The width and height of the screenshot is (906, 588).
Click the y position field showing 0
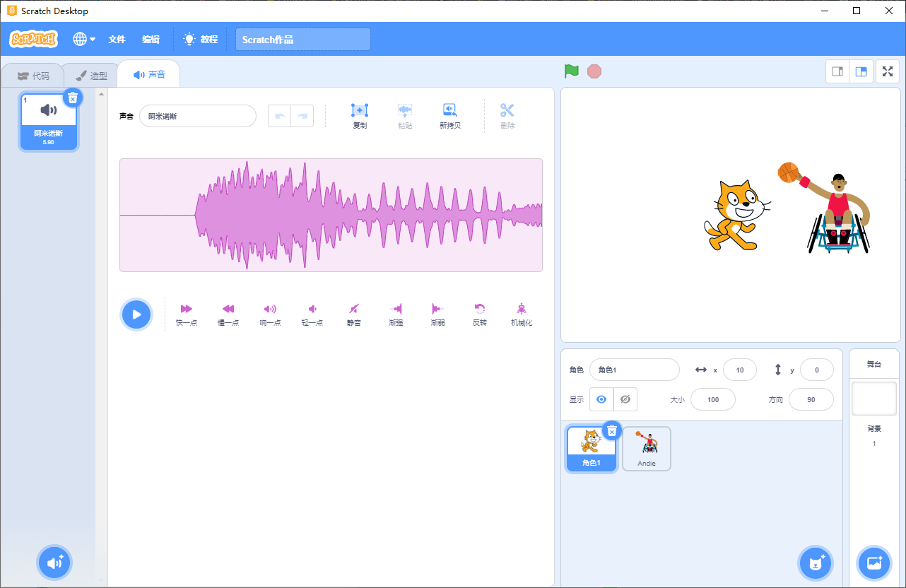pyautogui.click(x=817, y=370)
